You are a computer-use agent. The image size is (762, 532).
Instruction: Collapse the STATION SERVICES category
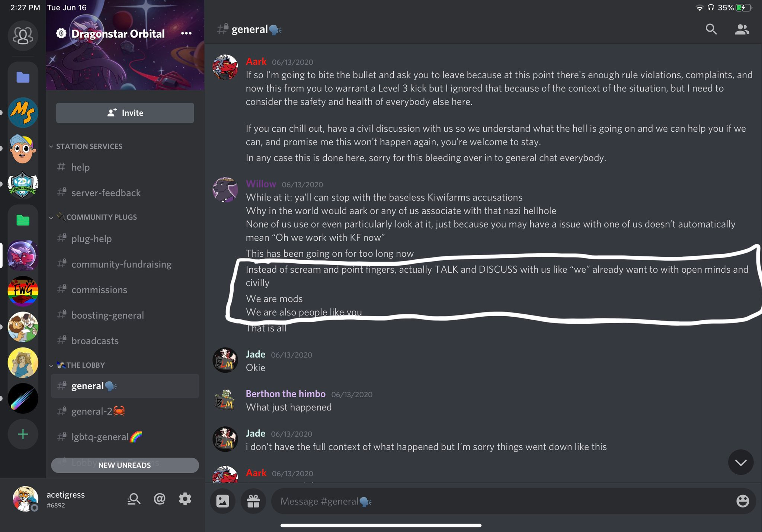click(86, 146)
